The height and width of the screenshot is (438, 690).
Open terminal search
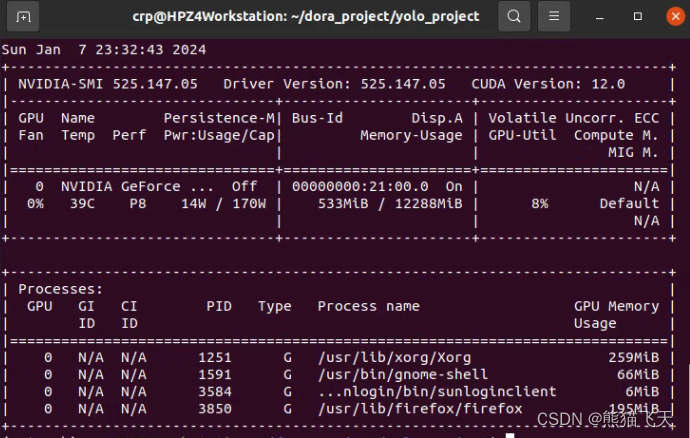[514, 16]
